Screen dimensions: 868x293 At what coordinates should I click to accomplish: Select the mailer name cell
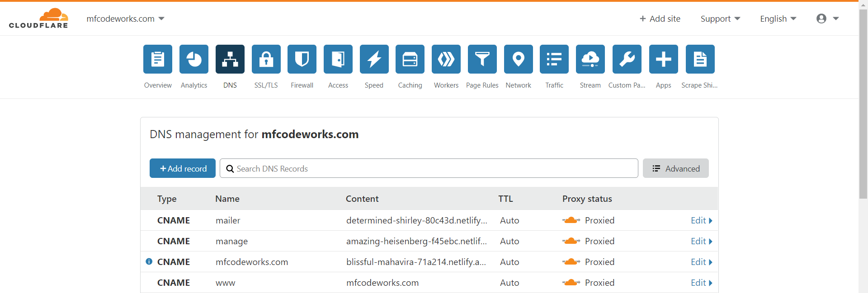click(228, 220)
